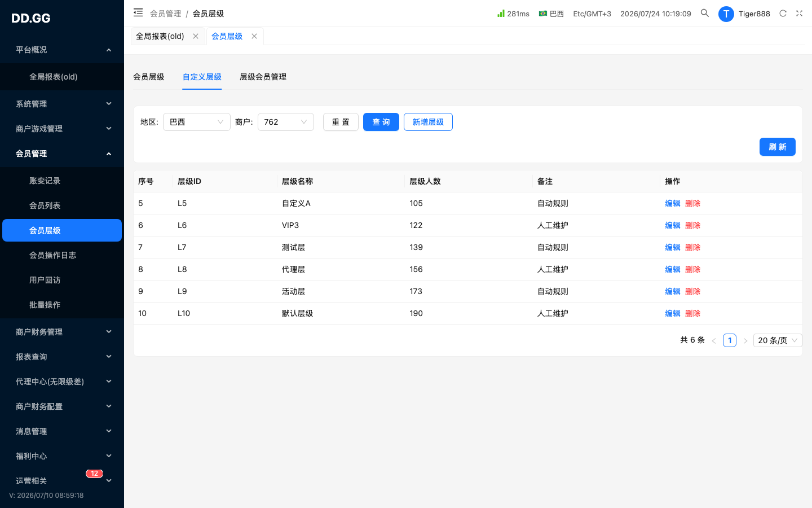Delete the 代理层 level row
Screen dimensions: 812x508
coord(693,269)
